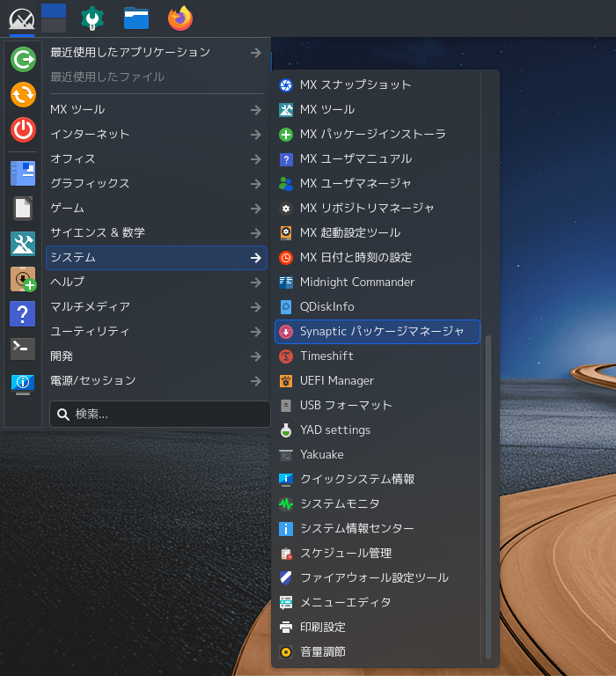
Task: Open the blue question mark manual icon
Action: tap(22, 313)
